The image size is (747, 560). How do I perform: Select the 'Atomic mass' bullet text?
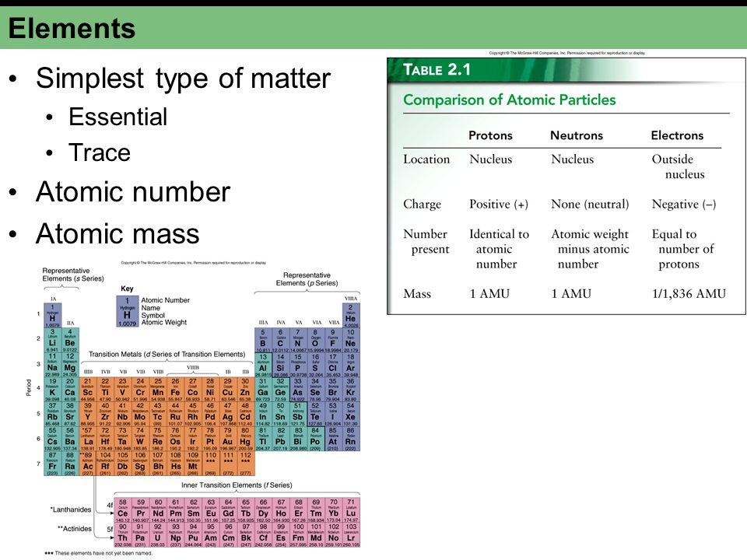click(x=117, y=234)
